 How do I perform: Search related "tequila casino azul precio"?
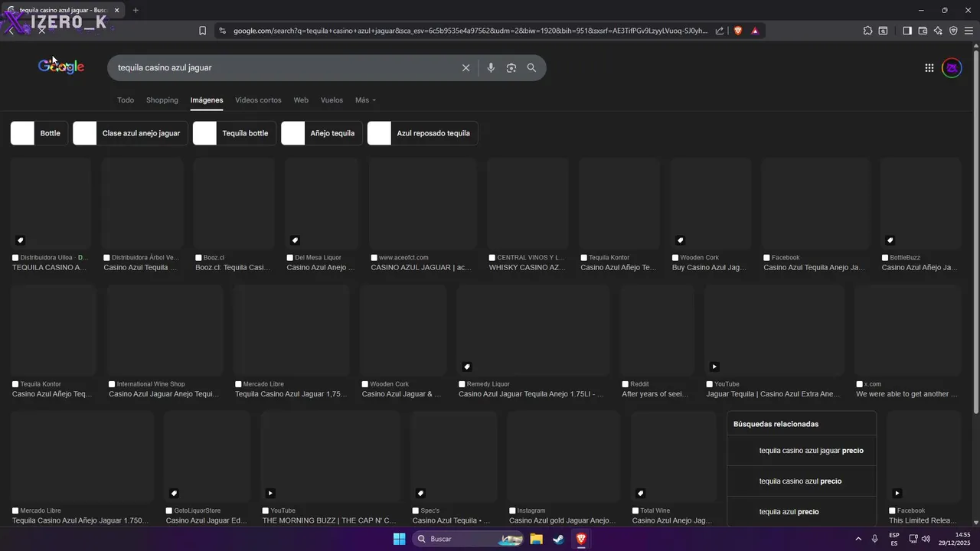[x=802, y=481]
